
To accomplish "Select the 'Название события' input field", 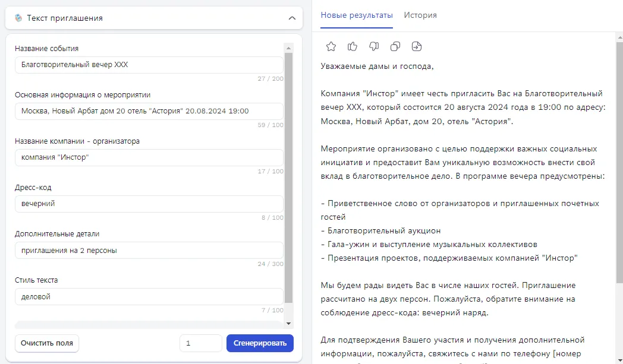I will (149, 65).
